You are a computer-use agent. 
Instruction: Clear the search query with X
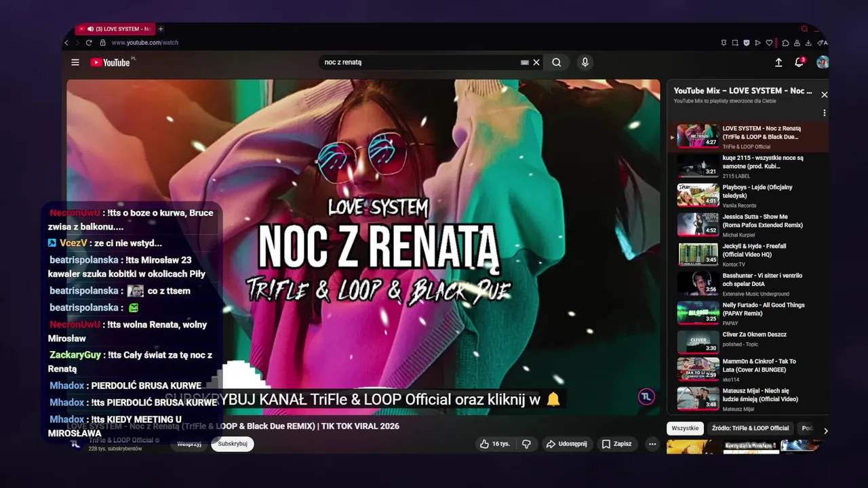click(536, 62)
